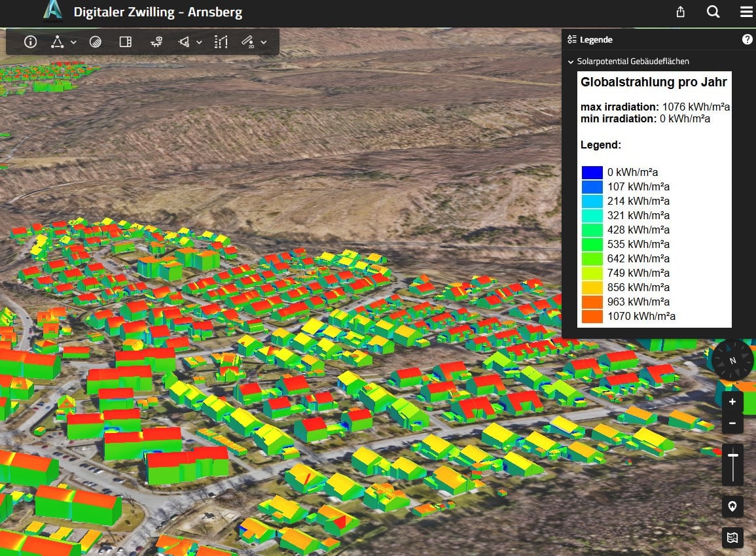Collapse the Solarpotential Gebäudeflächen section
The width and height of the screenshot is (756, 556).
coord(571,61)
